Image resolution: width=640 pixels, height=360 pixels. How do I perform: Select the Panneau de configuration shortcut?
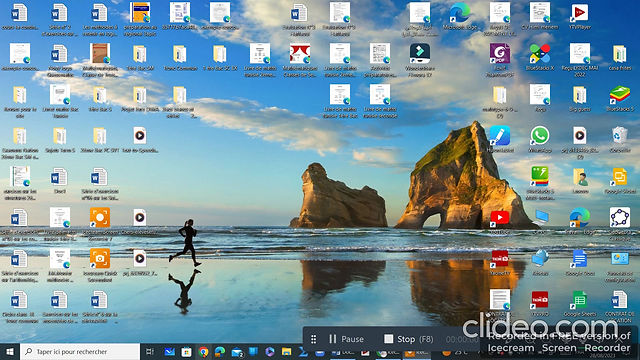tap(620, 265)
